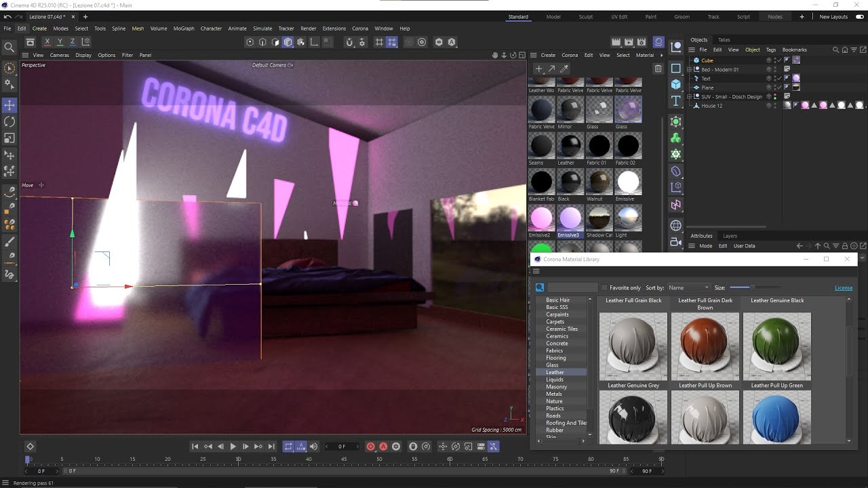The image size is (868, 488).
Task: Select the Cube primitive icon
Action: (676, 84)
